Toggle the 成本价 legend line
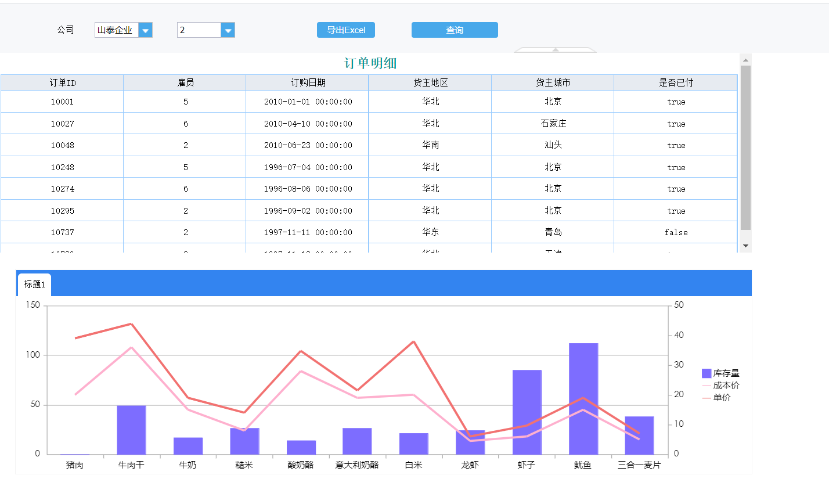Viewport: 829px width, 504px height. pyautogui.click(x=707, y=386)
